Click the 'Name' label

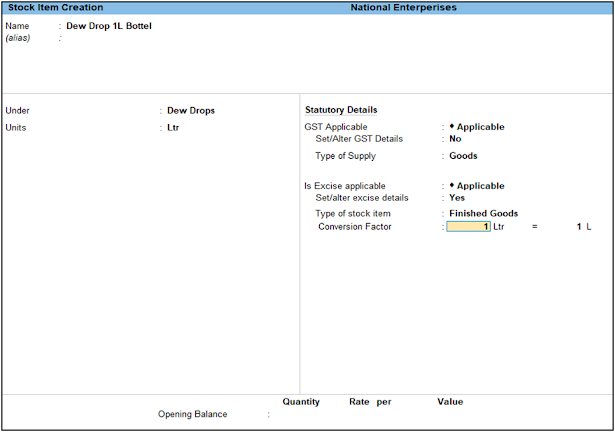click(17, 26)
